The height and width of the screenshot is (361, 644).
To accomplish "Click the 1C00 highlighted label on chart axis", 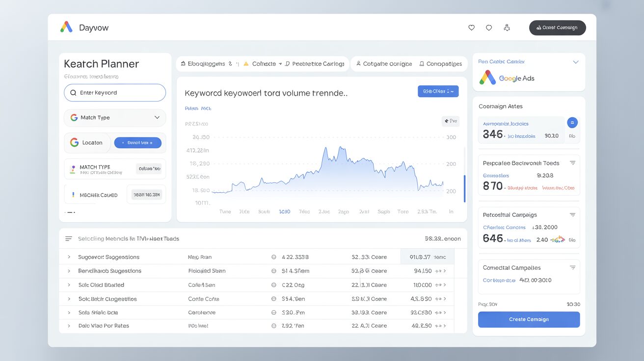I will (x=285, y=212).
